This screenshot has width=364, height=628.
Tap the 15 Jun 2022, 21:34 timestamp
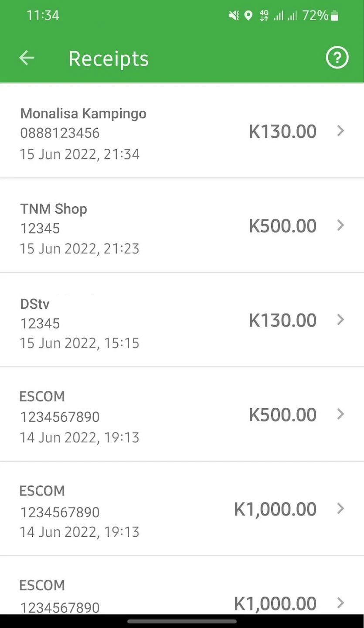tap(80, 154)
